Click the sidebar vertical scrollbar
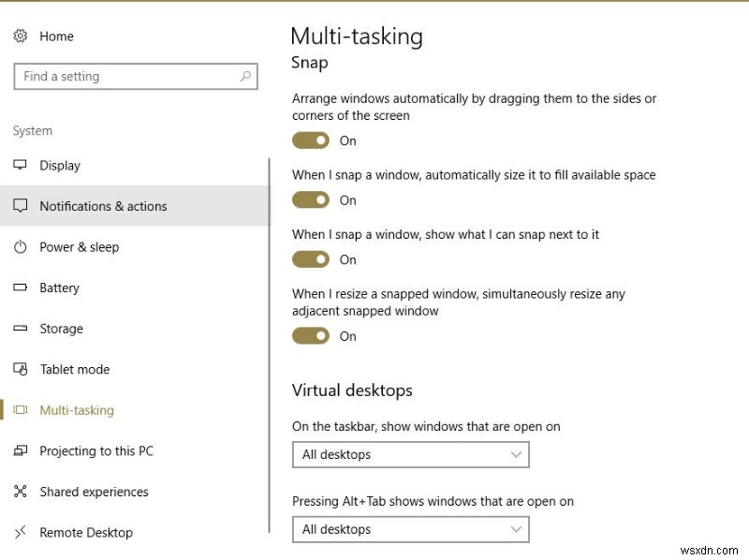This screenshot has width=749, height=560. tap(270, 345)
